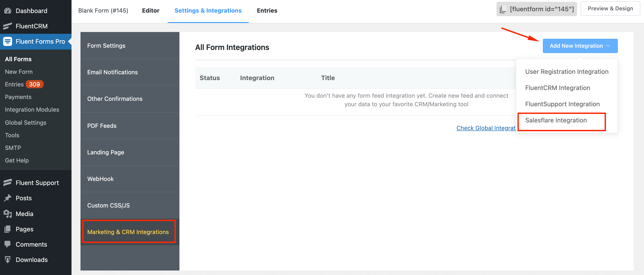This screenshot has width=644, height=275.
Task: Click the Blank Form (#145) title
Action: click(x=103, y=11)
